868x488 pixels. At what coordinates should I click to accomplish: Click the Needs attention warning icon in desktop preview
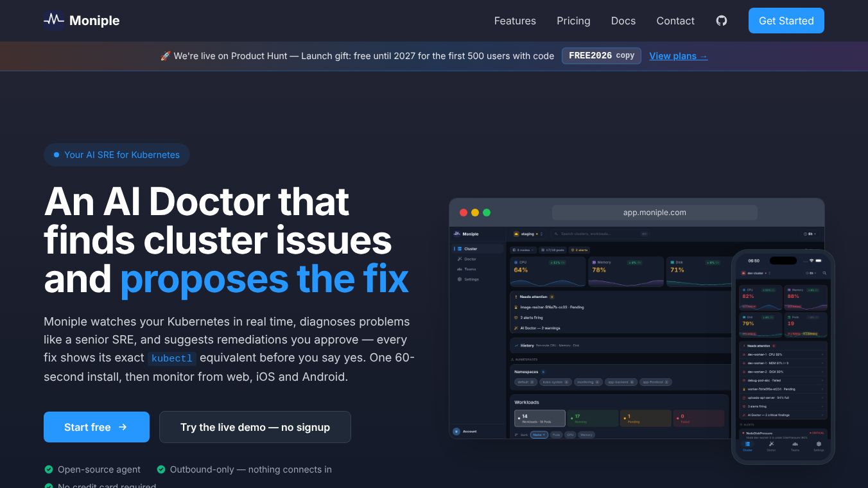coord(516,297)
